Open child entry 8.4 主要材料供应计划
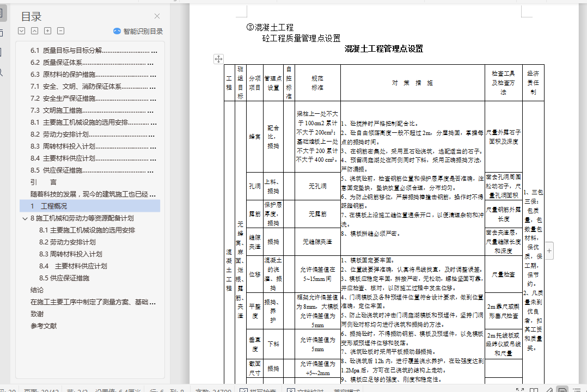The image size is (587, 392). pyautogui.click(x=73, y=266)
